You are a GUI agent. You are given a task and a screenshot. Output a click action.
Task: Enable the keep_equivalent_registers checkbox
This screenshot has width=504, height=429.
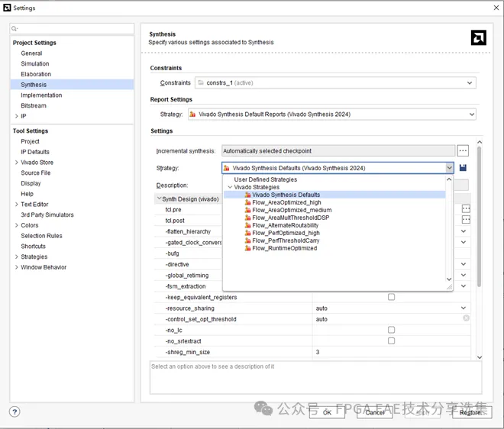[x=391, y=297]
